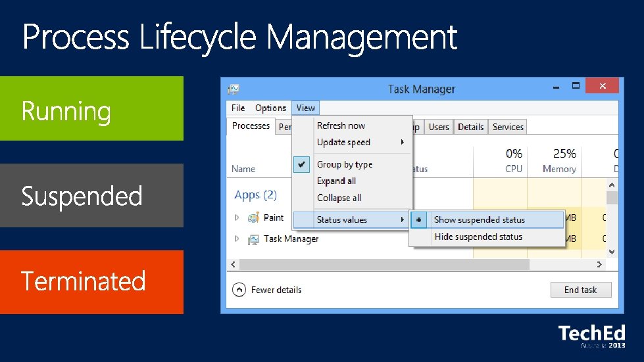Image resolution: width=644 pixels, height=362 pixels.
Task: Select the Task Manager row name
Action: click(x=291, y=238)
